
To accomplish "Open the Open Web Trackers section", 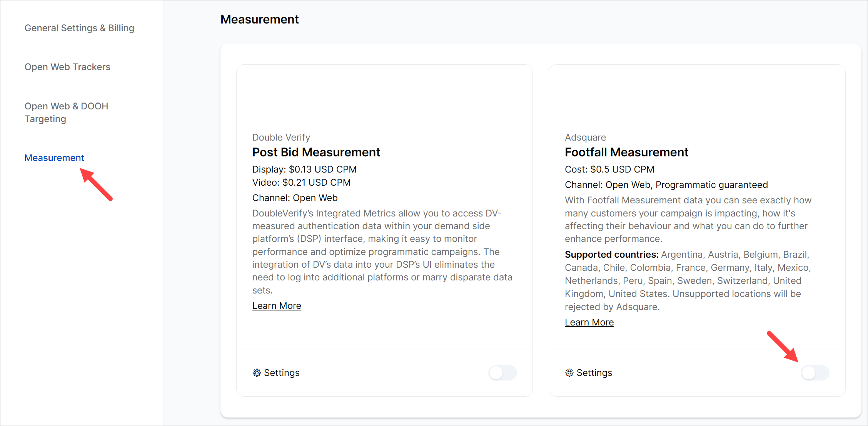I will [67, 67].
